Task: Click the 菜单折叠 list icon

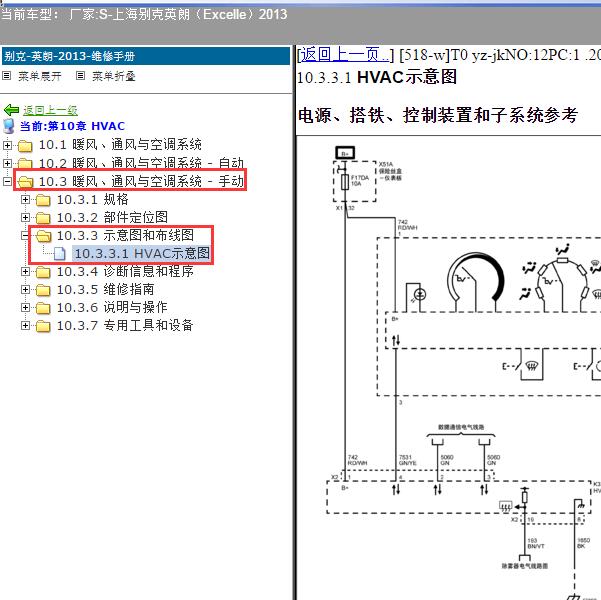Action: [80, 76]
